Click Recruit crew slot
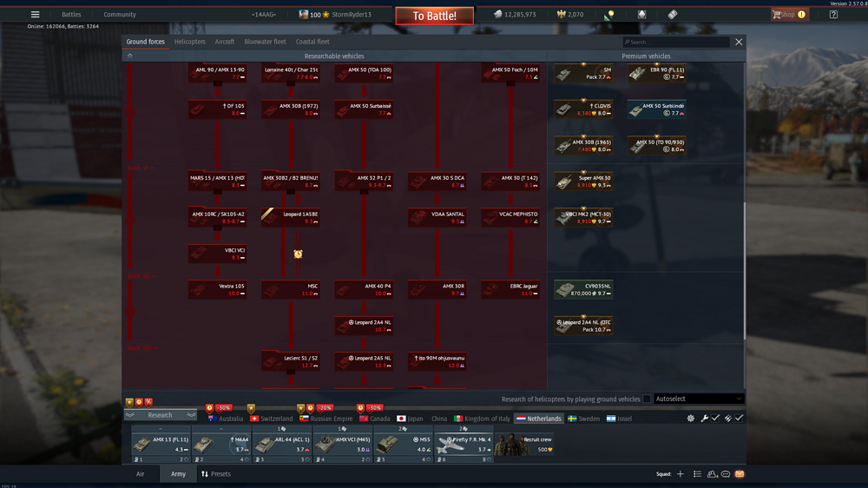This screenshot has height=488, width=868. tap(524, 445)
